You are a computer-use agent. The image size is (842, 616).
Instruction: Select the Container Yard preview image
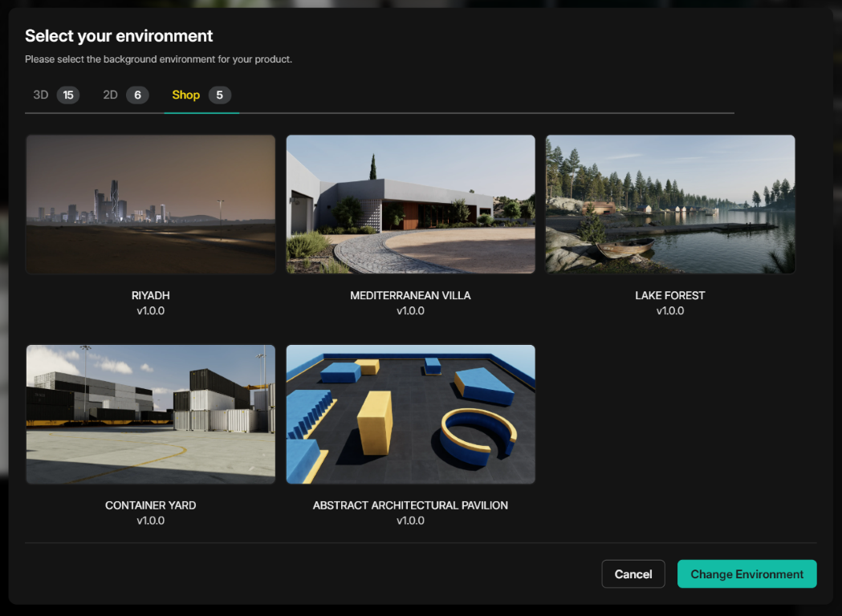click(151, 415)
